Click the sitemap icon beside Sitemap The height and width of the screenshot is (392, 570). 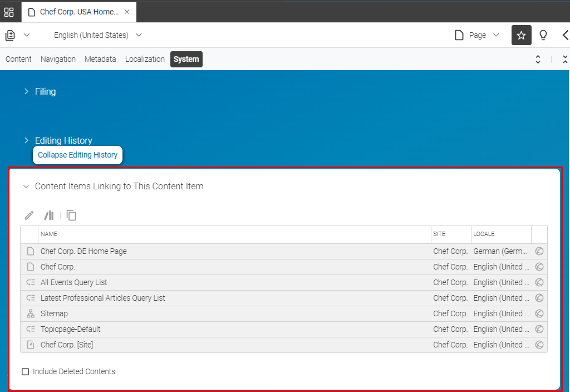pyautogui.click(x=30, y=313)
